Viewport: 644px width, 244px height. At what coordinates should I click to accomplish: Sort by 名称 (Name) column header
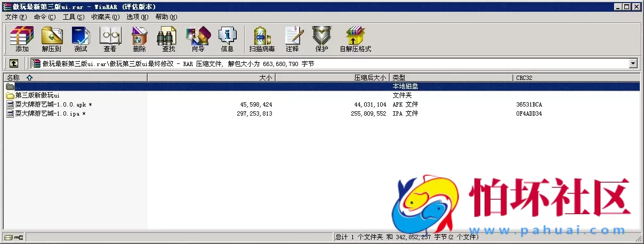coord(75,78)
